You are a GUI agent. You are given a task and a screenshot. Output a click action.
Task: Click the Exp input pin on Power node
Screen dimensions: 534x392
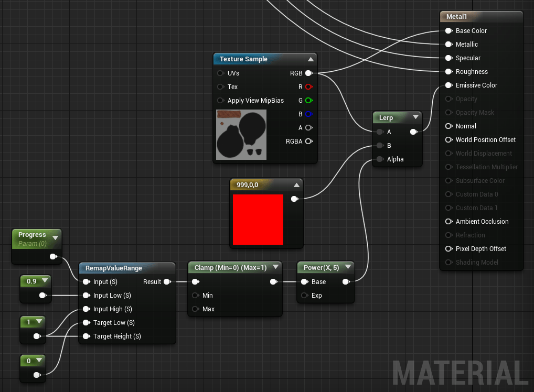(x=304, y=296)
